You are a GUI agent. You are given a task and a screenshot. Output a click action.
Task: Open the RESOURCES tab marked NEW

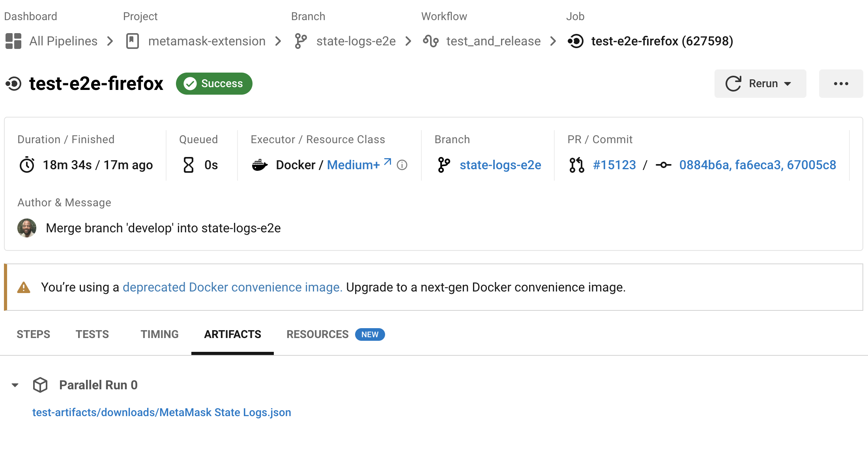coord(318,334)
